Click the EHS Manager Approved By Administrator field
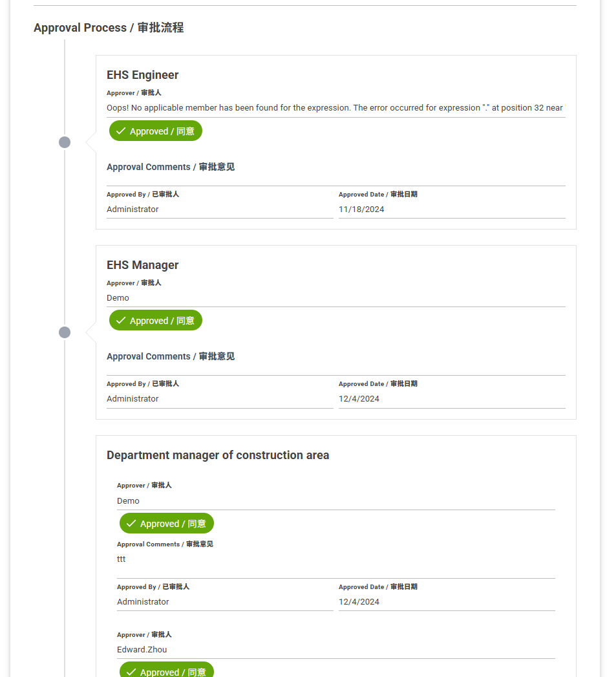 219,399
